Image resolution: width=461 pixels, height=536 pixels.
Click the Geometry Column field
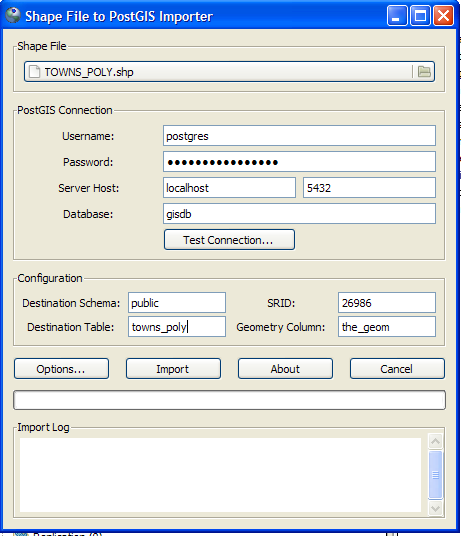tap(387, 327)
